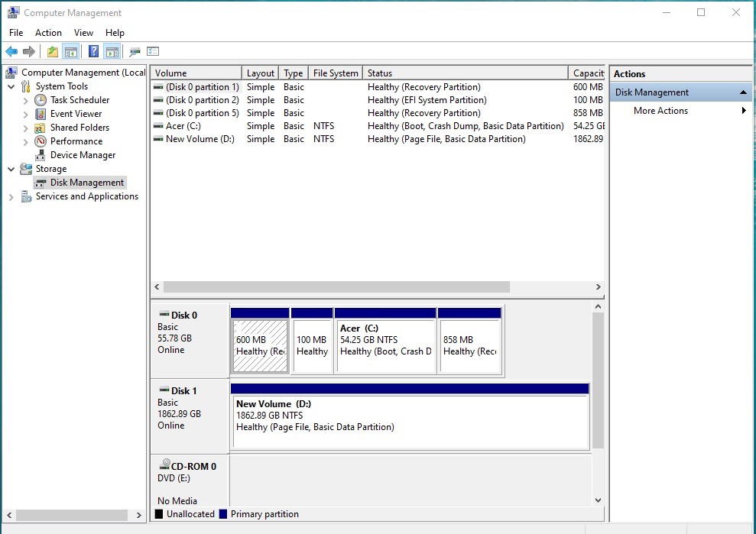The height and width of the screenshot is (534, 756).
Task: Click the Refresh disk key toolbar icon
Action: click(135, 51)
